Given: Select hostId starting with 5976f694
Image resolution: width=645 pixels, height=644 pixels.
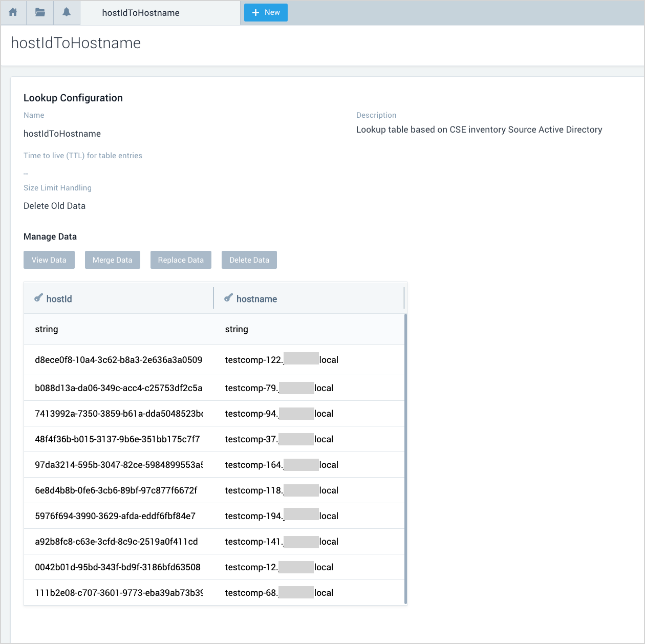Looking at the screenshot, I should tap(115, 516).
